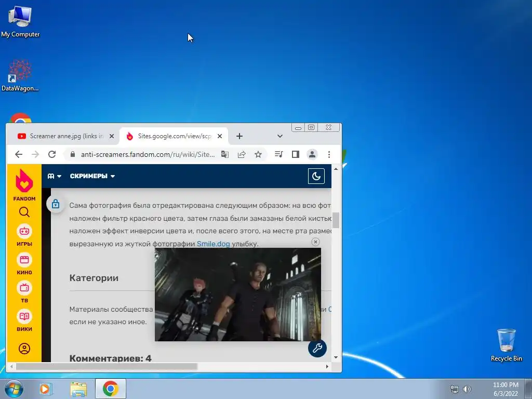
Task: Open a new tab with plus button
Action: pos(240,136)
